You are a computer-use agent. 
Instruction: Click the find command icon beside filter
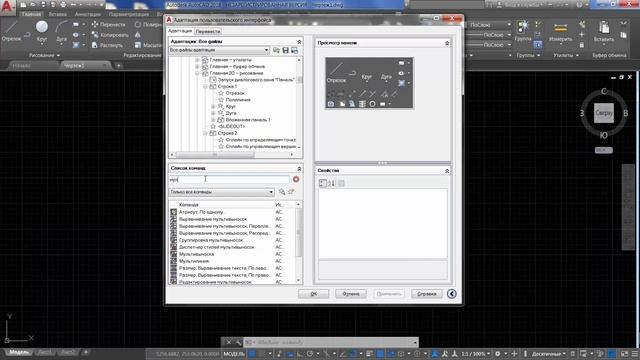click(x=282, y=192)
